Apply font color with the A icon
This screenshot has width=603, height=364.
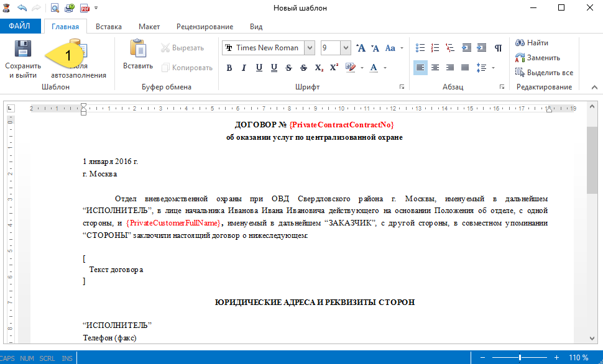coord(374,68)
